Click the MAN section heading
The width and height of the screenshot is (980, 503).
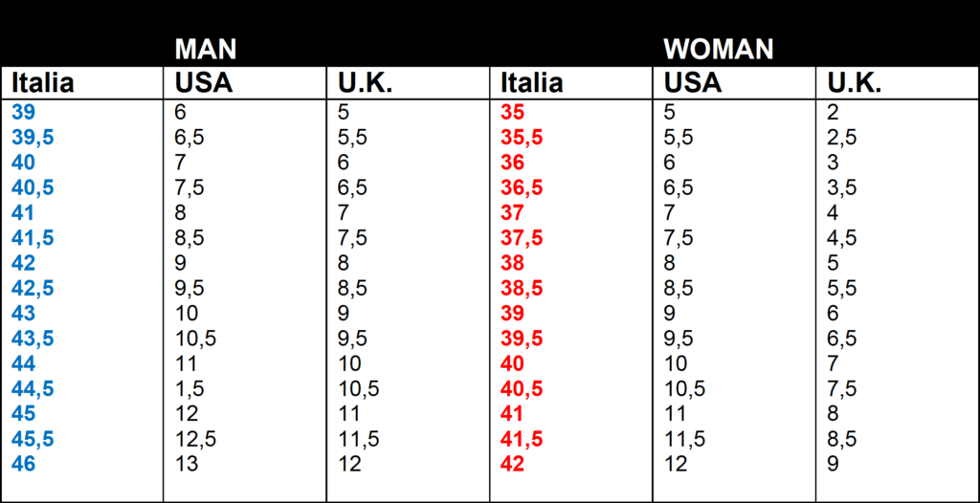pos(205,49)
